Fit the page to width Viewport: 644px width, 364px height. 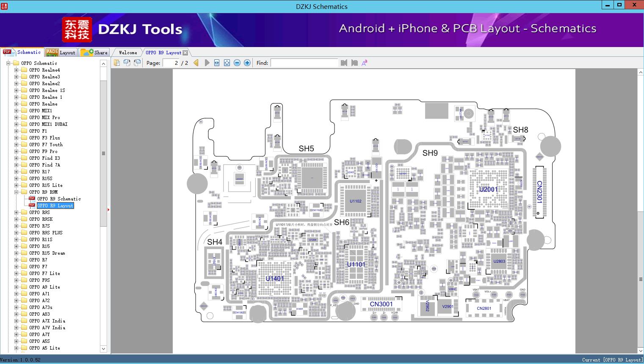tap(217, 63)
